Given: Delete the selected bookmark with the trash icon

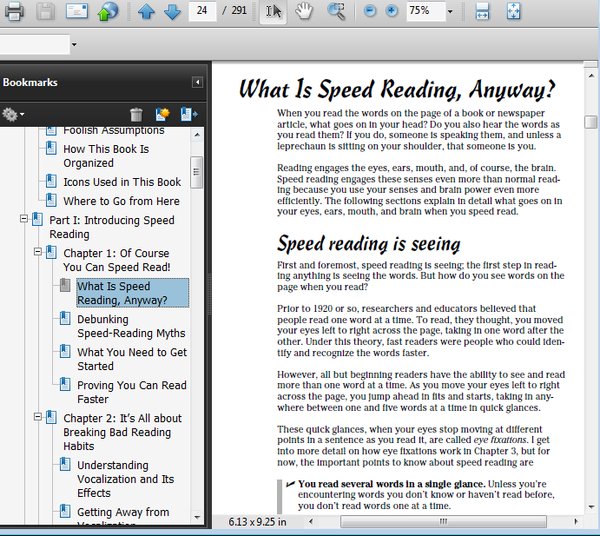Looking at the screenshot, I should tap(136, 114).
